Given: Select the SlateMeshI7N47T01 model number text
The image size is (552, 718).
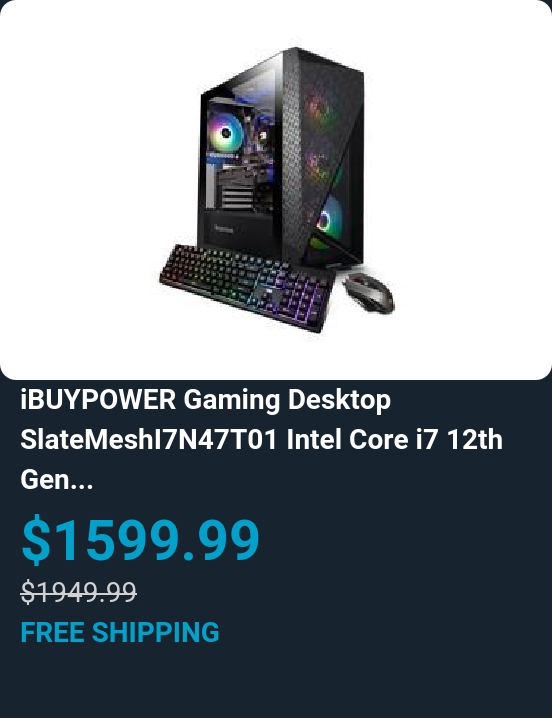Looking at the screenshot, I should tap(149, 440).
